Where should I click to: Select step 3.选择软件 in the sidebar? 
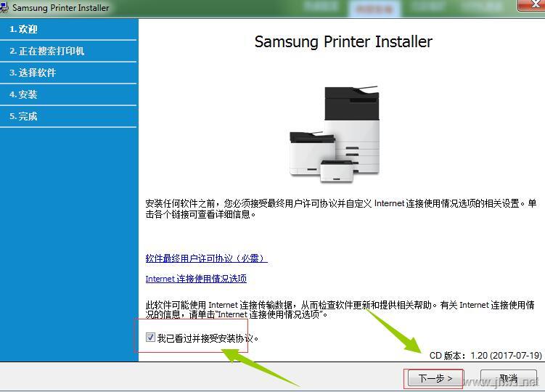[x=68, y=73]
